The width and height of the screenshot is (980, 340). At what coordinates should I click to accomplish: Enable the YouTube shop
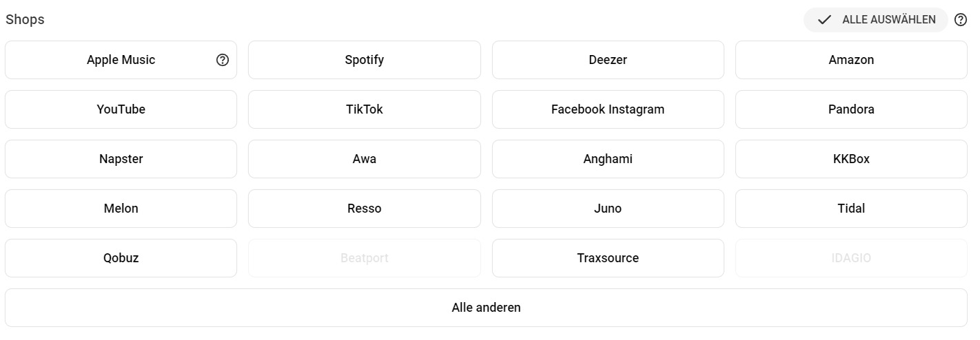(x=121, y=109)
